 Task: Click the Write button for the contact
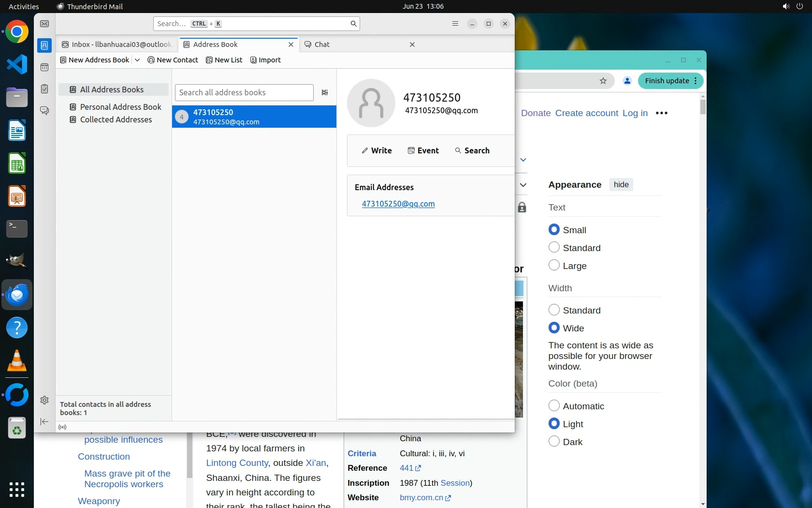[377, 150]
